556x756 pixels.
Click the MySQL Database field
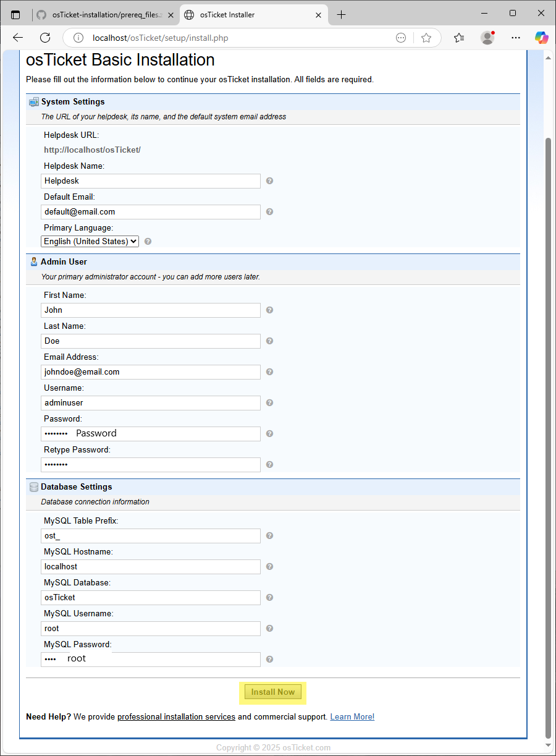pyautogui.click(x=151, y=598)
